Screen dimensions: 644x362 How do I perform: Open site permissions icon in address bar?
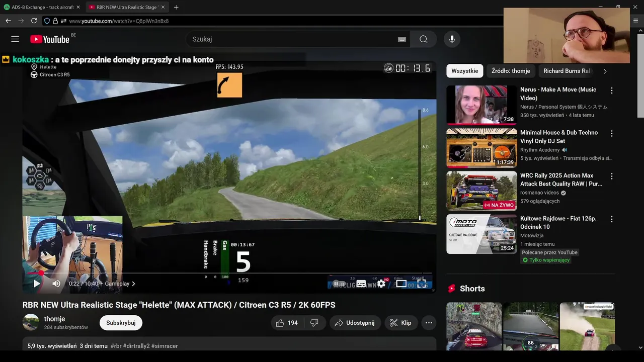[x=63, y=21]
